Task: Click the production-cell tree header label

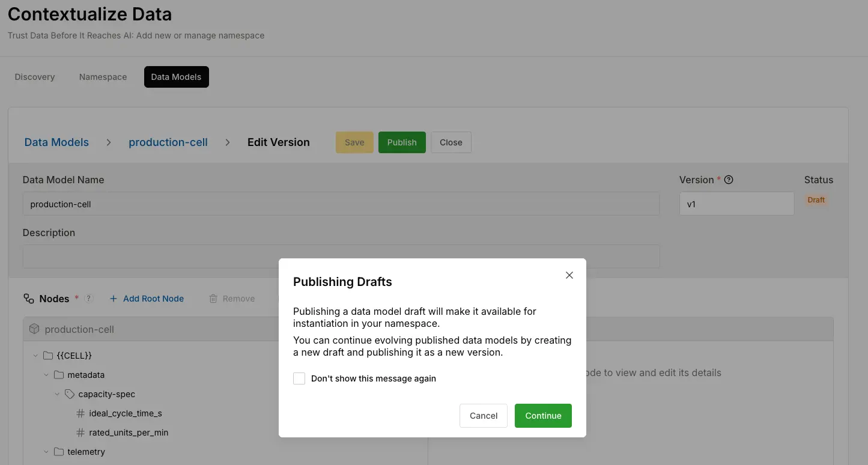Action: 79,329
